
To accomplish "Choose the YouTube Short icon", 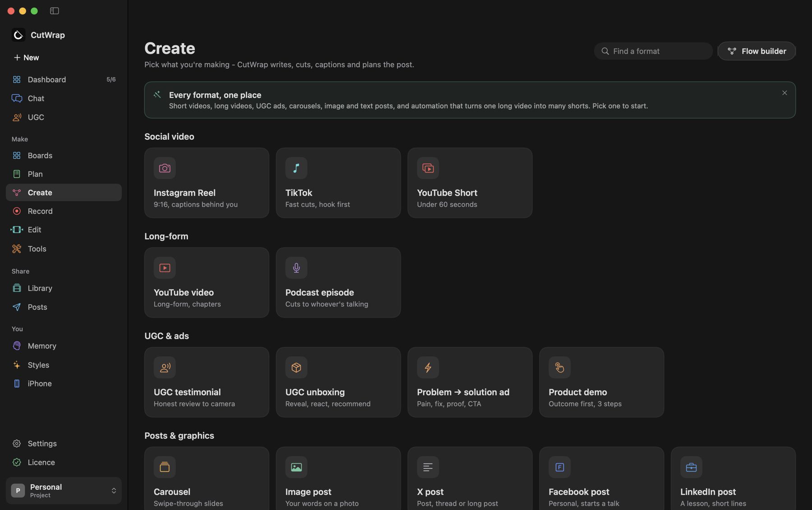I will coord(428,168).
